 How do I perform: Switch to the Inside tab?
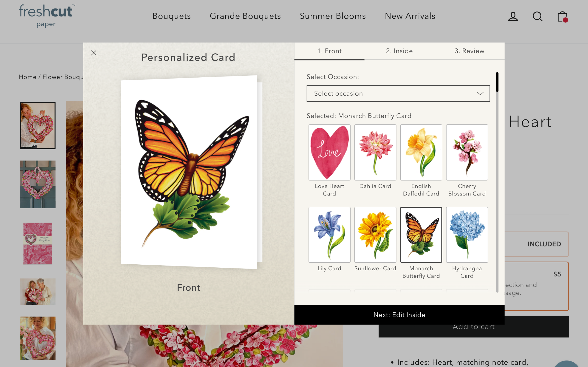click(399, 51)
